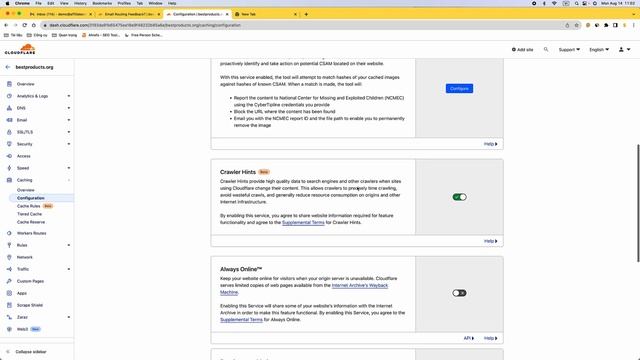Open the Apps sidebar item
The image size is (640, 360).
(22, 293)
